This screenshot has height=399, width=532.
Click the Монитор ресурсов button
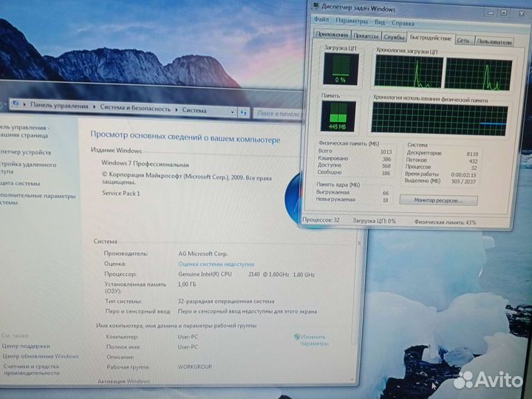pos(438,200)
